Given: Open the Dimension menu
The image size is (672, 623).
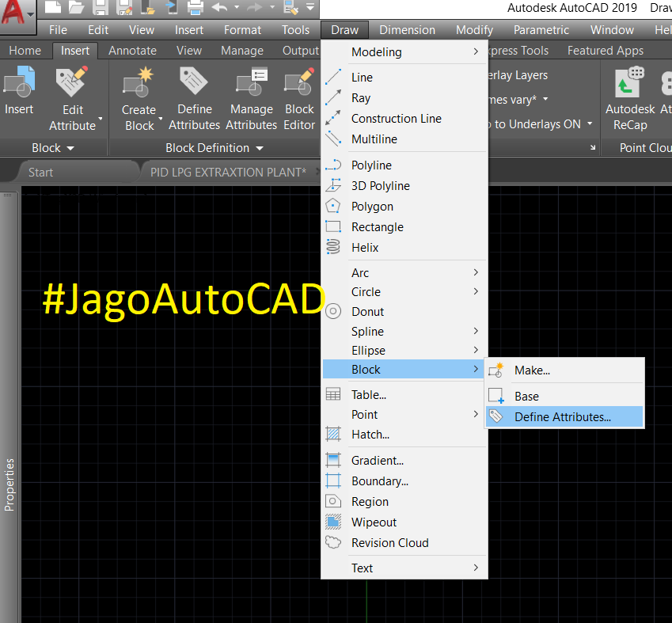Looking at the screenshot, I should coord(407,30).
